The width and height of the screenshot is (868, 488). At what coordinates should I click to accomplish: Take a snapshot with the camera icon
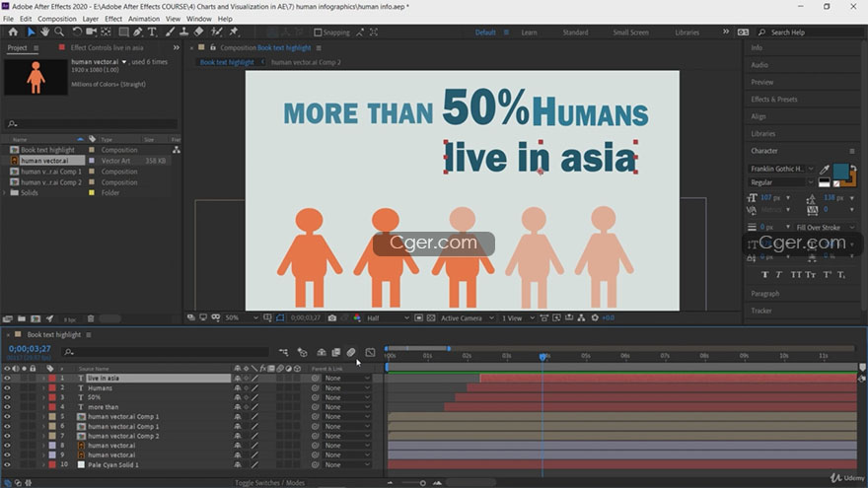coord(332,318)
